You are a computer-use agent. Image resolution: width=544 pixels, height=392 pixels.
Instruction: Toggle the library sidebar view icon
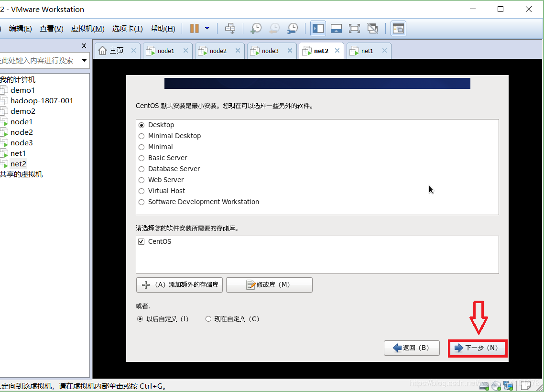[x=318, y=29]
